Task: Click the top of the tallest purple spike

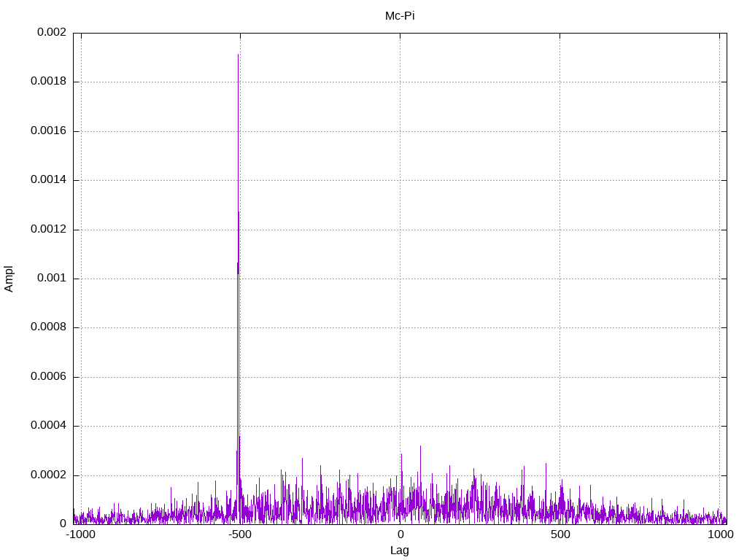Action: click(x=238, y=55)
